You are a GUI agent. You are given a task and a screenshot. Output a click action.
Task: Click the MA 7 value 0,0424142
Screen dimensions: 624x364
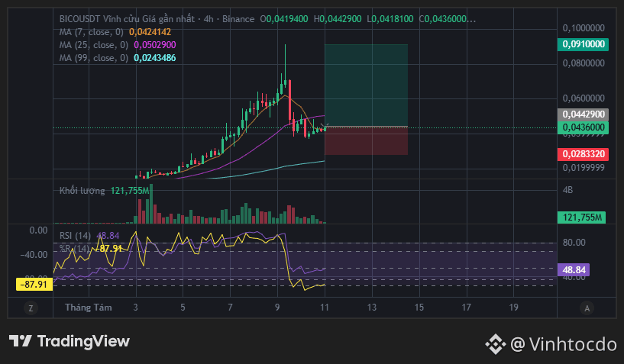(150, 32)
